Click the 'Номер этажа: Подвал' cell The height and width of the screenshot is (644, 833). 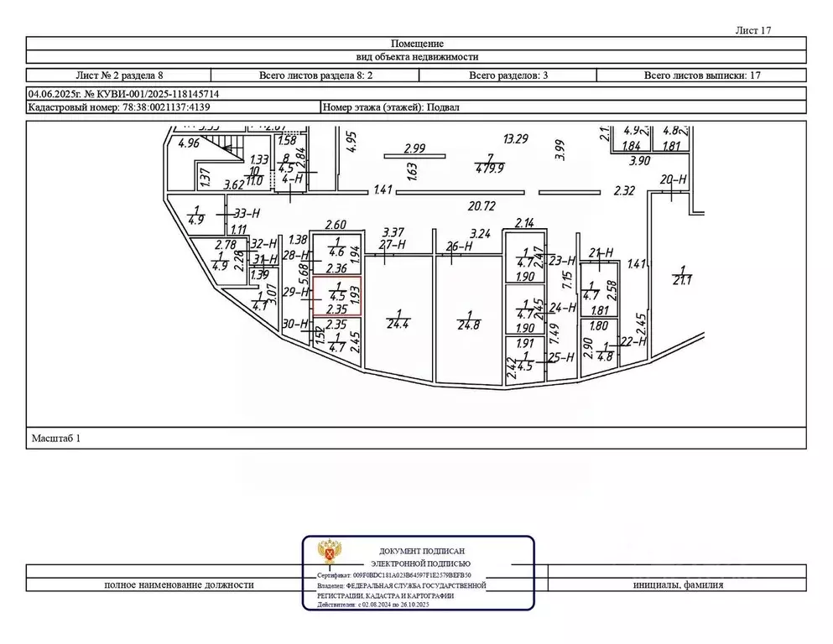564,107
